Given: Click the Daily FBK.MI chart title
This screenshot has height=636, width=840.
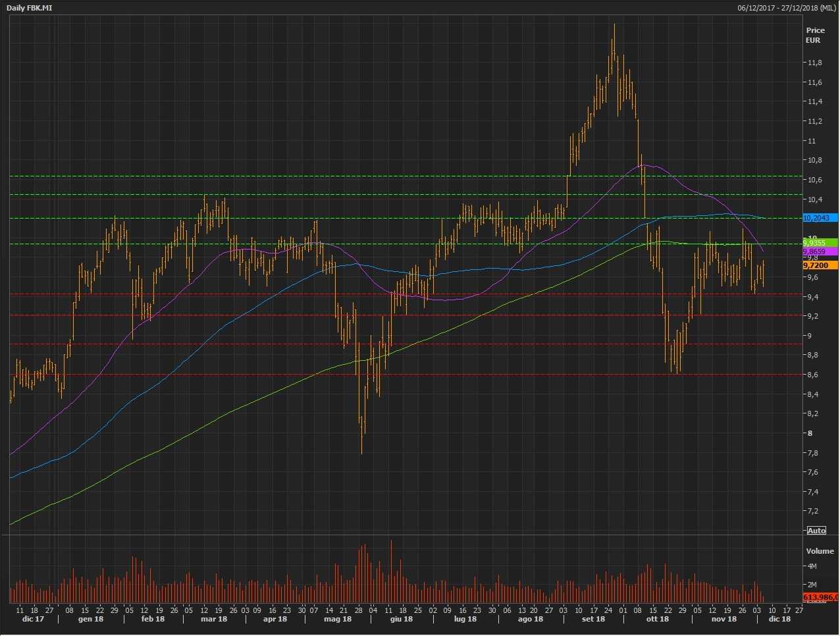Looking at the screenshot, I should click(30, 8).
